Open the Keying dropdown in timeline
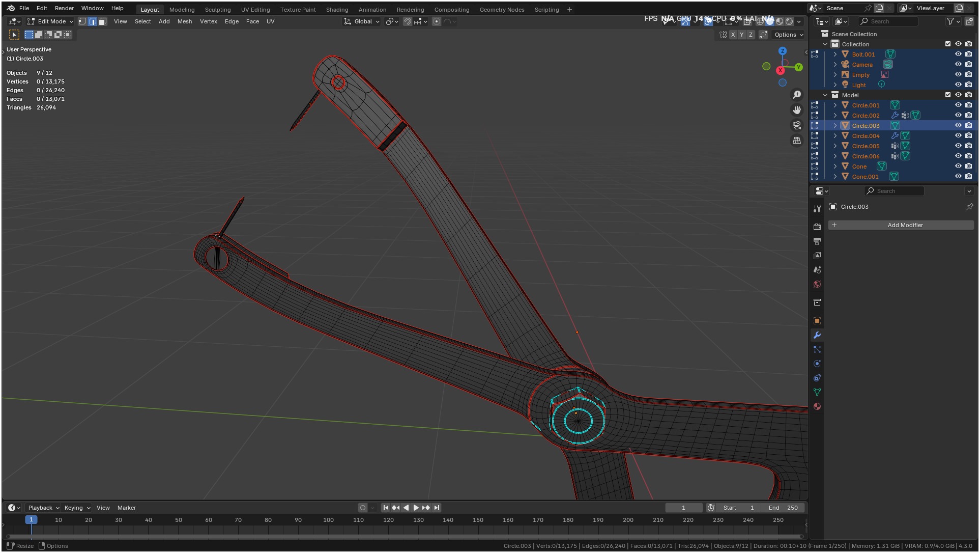The image size is (980, 553). click(x=77, y=508)
